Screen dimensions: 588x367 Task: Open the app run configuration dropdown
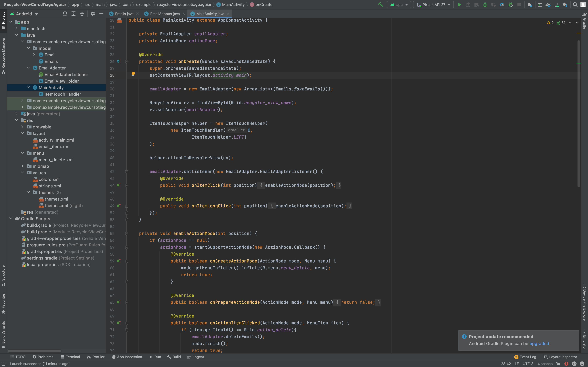(399, 5)
